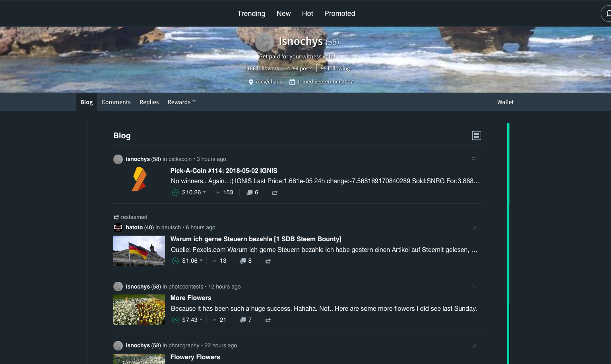
Task: Click the 'Get paid for your witness vote!' text
Action: [297, 56]
